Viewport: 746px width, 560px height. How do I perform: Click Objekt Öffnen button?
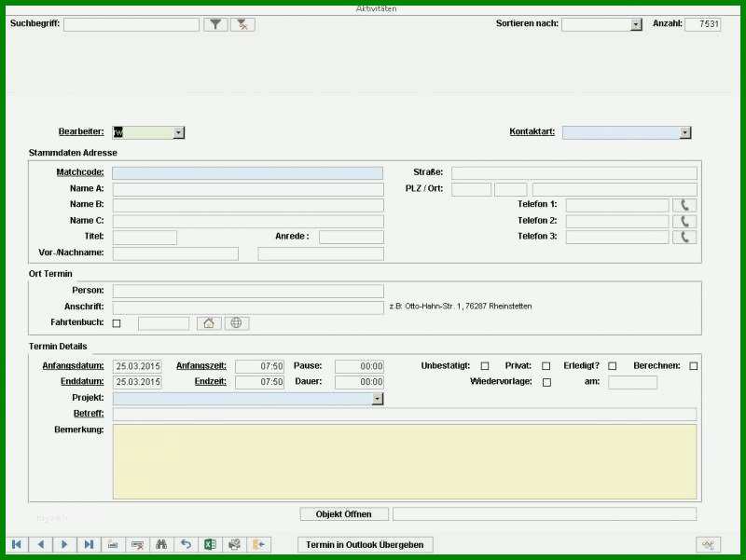(x=344, y=514)
